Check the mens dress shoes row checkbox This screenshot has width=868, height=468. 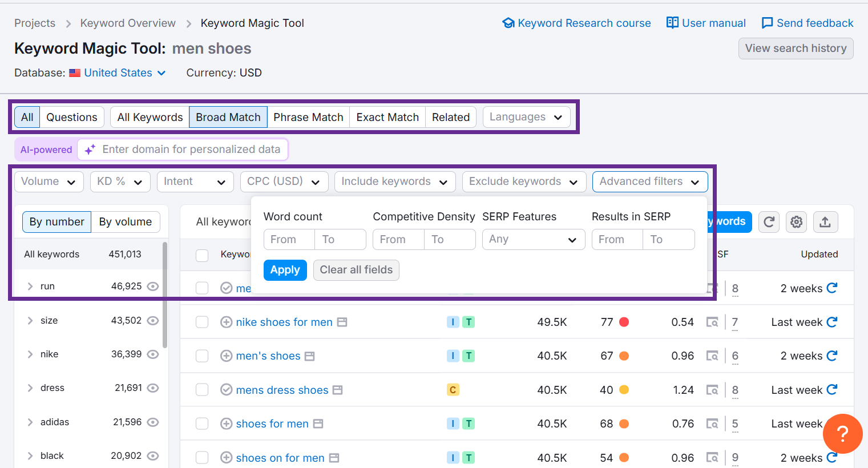[x=202, y=390]
